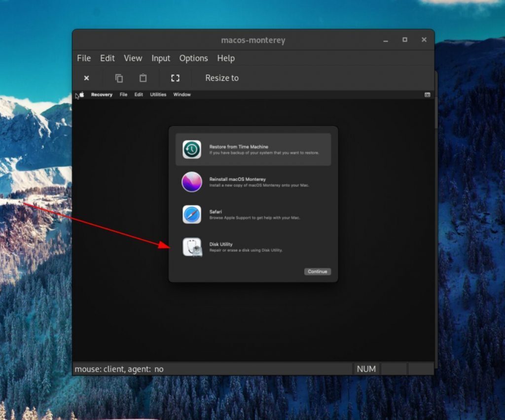This screenshot has width=505, height=420.
Task: Open the Options menu
Action: click(193, 58)
